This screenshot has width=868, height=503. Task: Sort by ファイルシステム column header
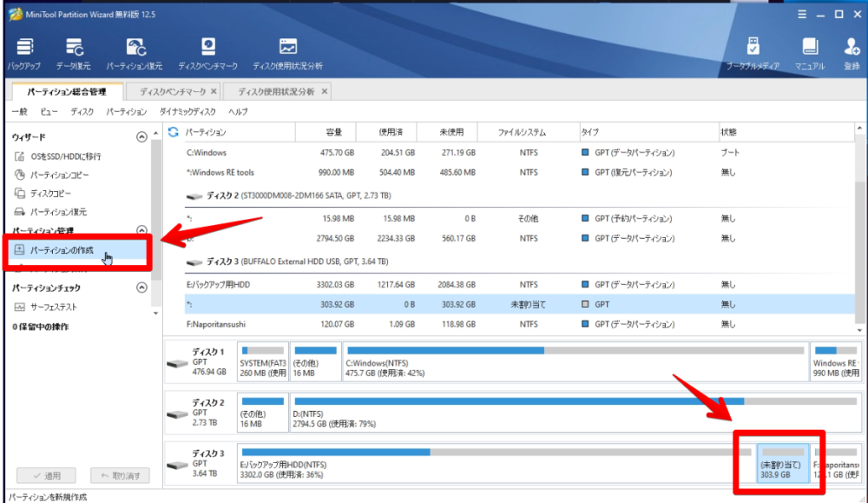click(528, 132)
